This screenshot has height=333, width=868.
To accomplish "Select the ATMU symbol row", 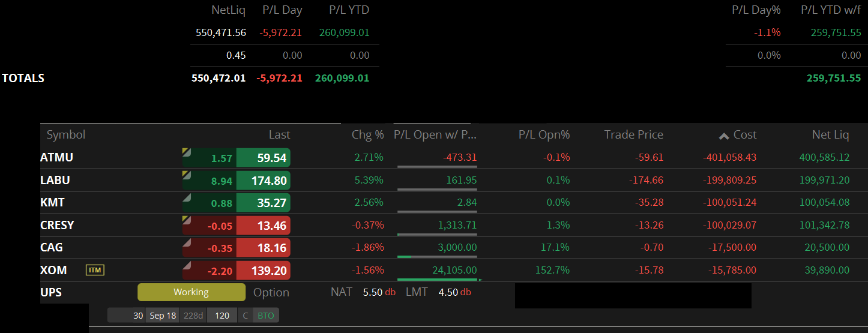I will coord(56,158).
